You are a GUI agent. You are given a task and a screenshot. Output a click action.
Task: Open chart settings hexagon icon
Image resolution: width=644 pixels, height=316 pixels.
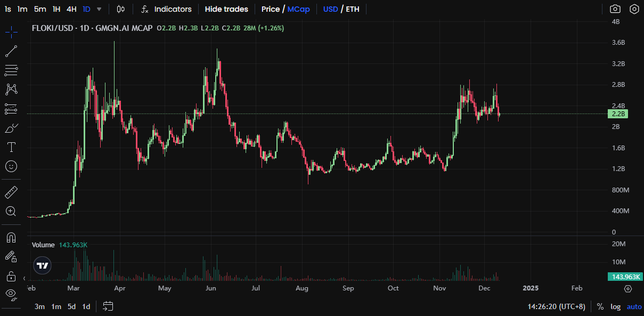[634, 9]
